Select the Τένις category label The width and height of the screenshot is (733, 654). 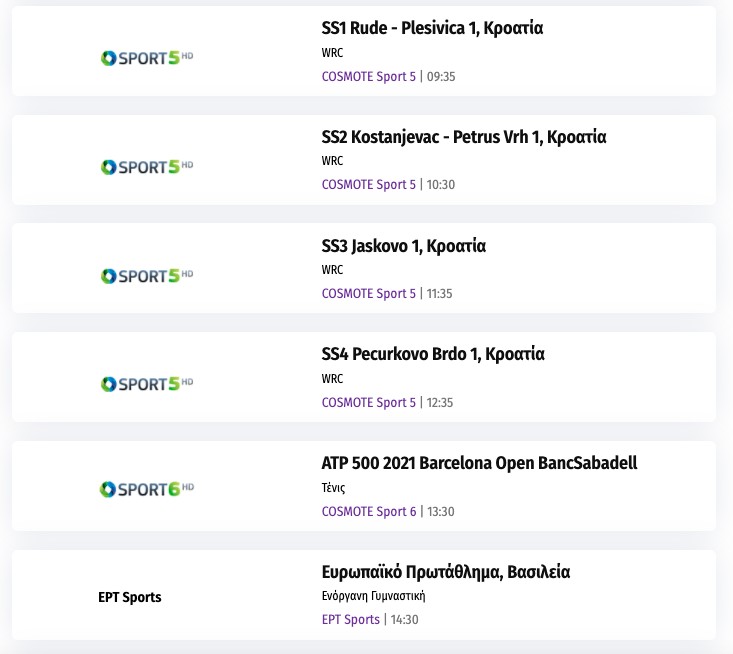333,488
